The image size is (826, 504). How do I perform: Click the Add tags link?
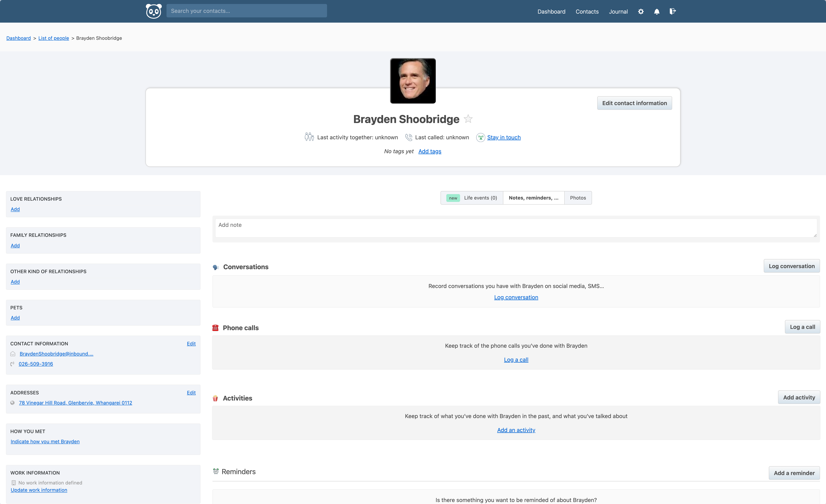click(x=429, y=151)
